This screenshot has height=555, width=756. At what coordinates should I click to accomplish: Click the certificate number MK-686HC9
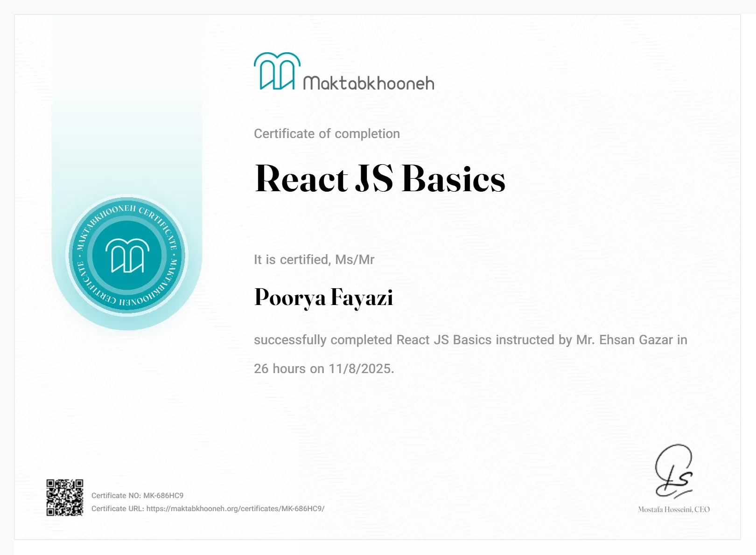pos(163,496)
